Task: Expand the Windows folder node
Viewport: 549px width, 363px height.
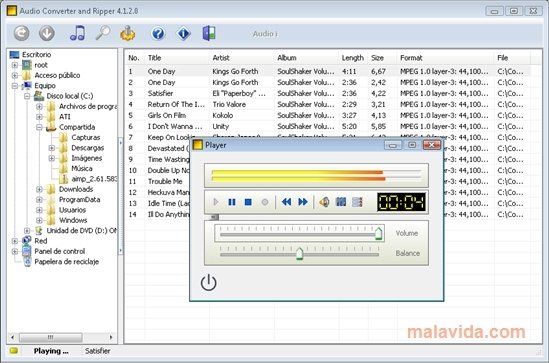Action: click(39, 220)
